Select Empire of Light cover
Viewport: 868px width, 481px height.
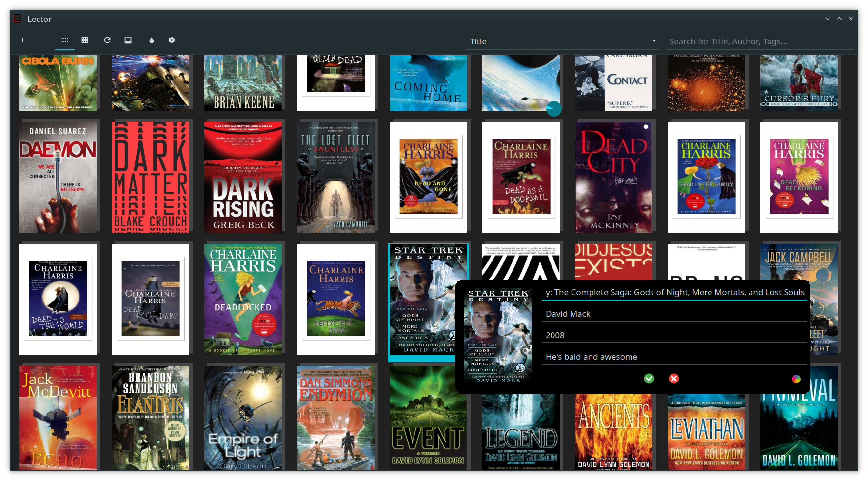(243, 418)
